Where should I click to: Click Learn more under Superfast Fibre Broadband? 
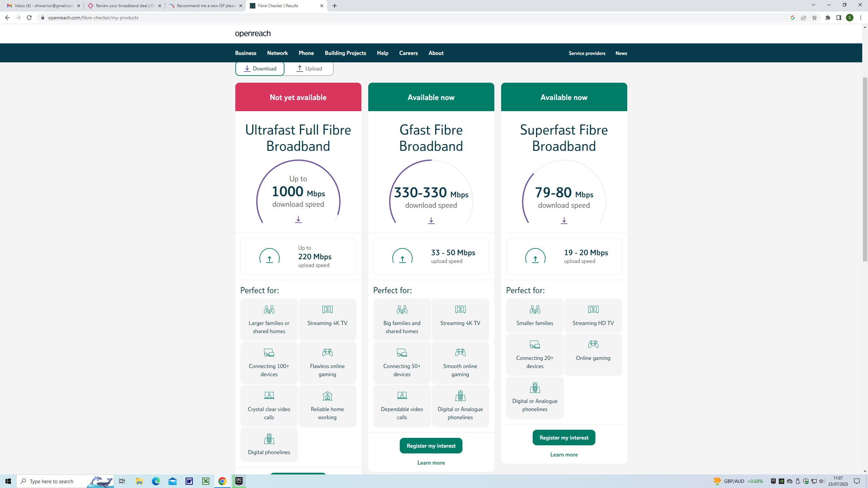point(564,455)
